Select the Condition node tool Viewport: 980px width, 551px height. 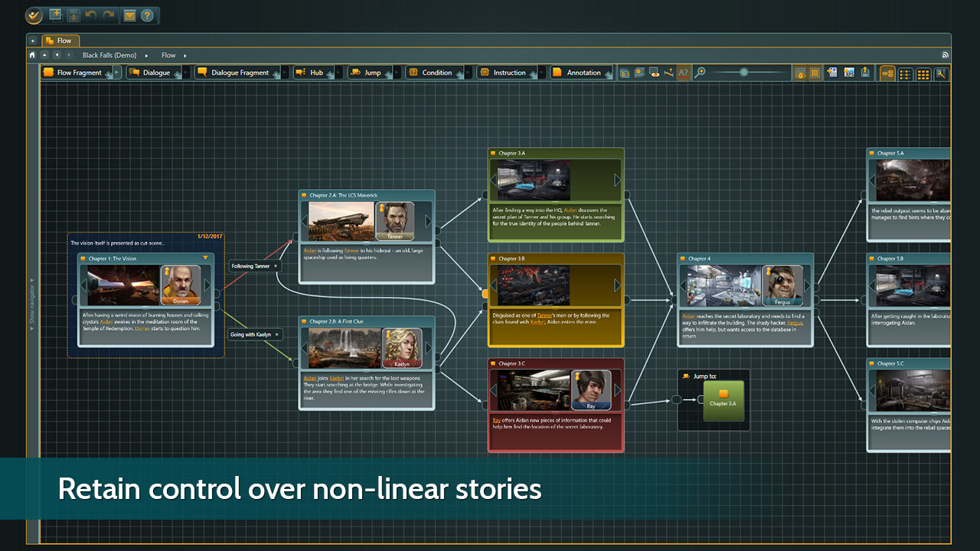pyautogui.click(x=436, y=72)
